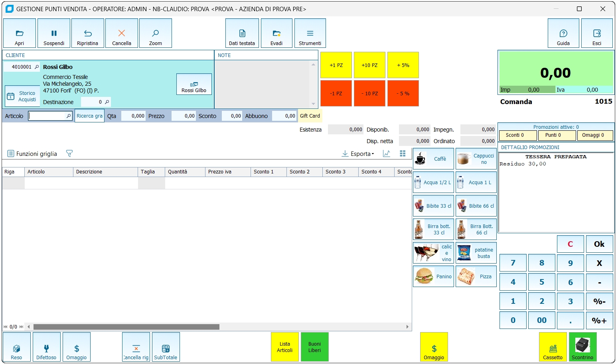The image size is (616, 364).
Task: Open Dati testata header data
Action: pos(242,33)
